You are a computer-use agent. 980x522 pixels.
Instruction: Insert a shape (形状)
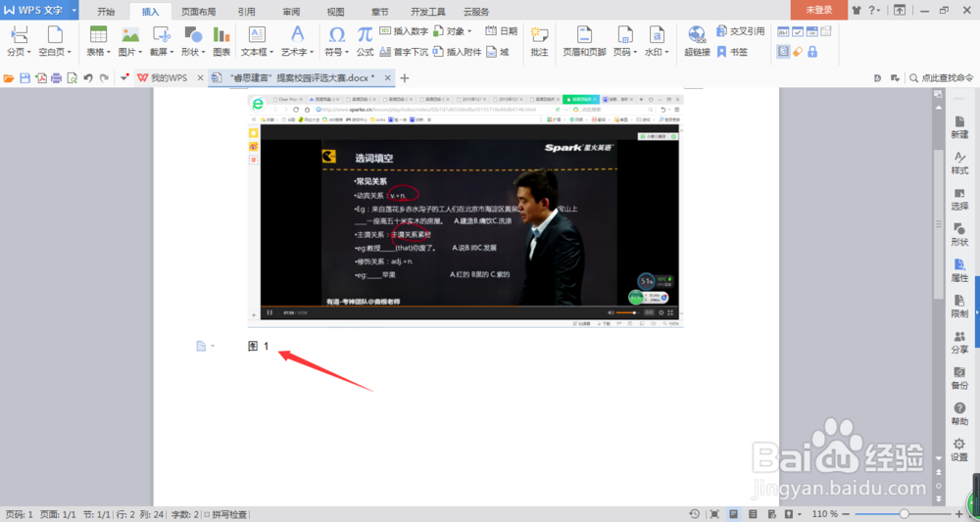[193, 42]
